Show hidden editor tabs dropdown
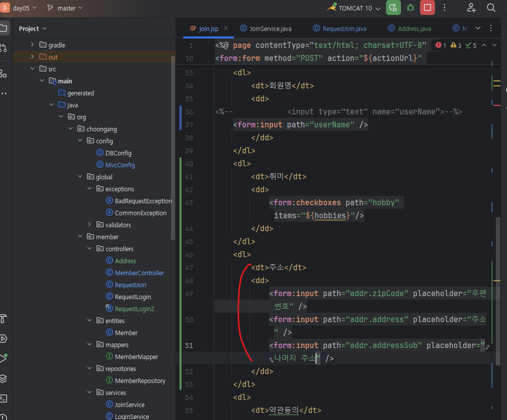The image size is (507, 420). point(478,28)
